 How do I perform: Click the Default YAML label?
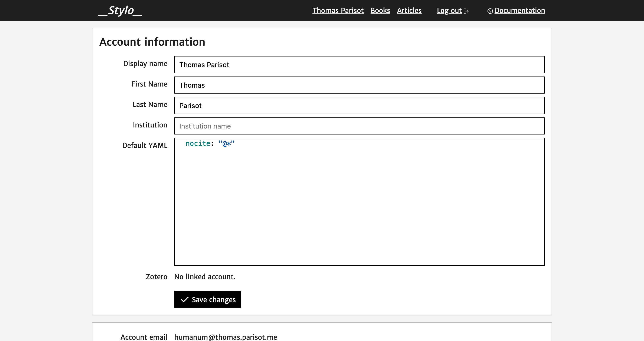[145, 145]
